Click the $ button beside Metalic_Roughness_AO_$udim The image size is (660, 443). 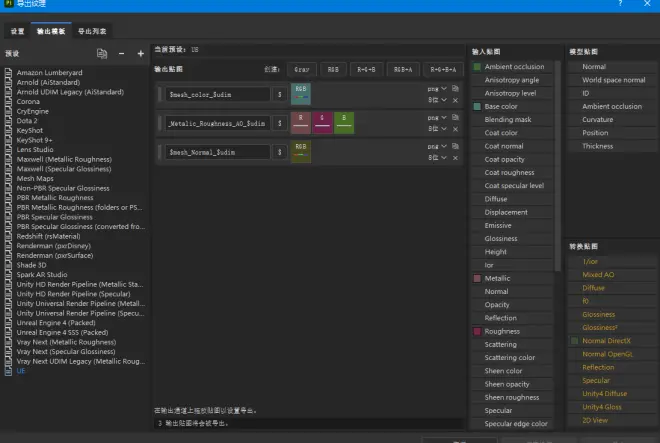pyautogui.click(x=279, y=123)
